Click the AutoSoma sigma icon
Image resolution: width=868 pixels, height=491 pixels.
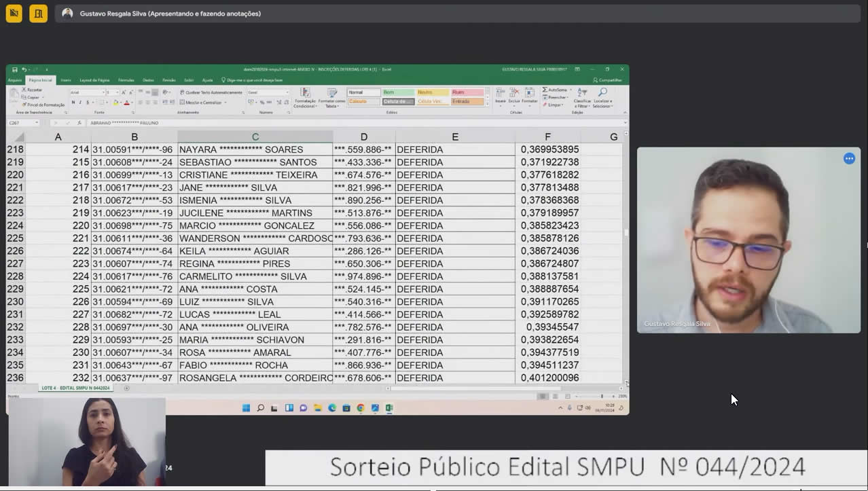click(x=545, y=90)
